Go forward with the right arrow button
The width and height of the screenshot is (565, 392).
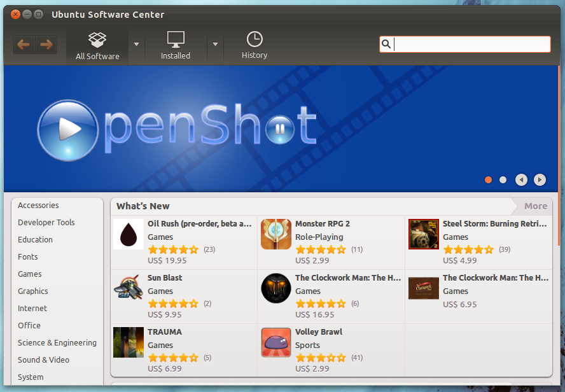click(46, 45)
